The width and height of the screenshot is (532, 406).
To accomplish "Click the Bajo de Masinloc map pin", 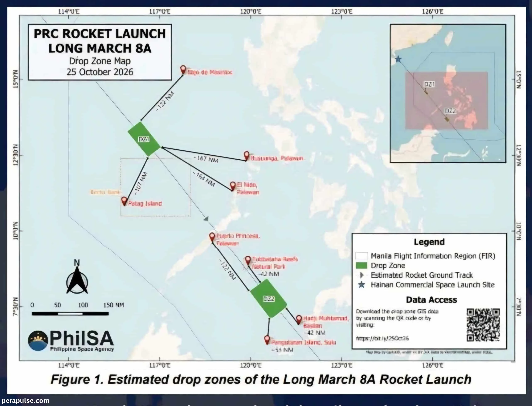I will coord(183,70).
